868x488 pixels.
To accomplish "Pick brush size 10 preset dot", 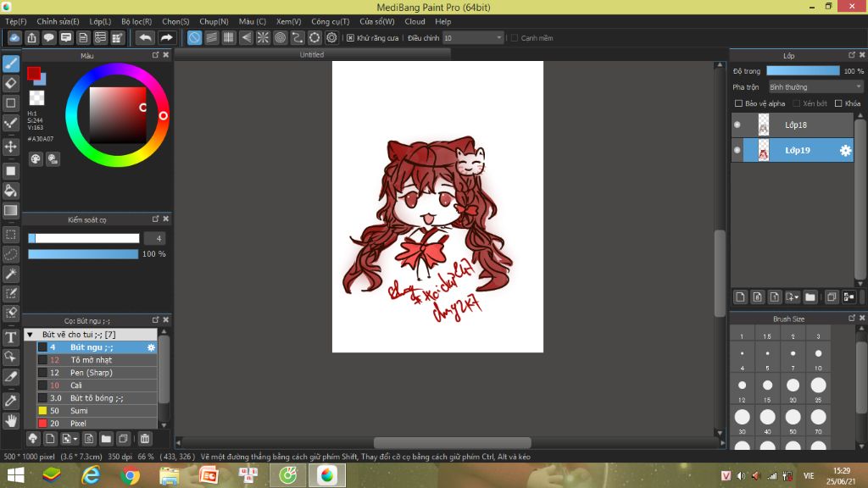I will tap(818, 353).
